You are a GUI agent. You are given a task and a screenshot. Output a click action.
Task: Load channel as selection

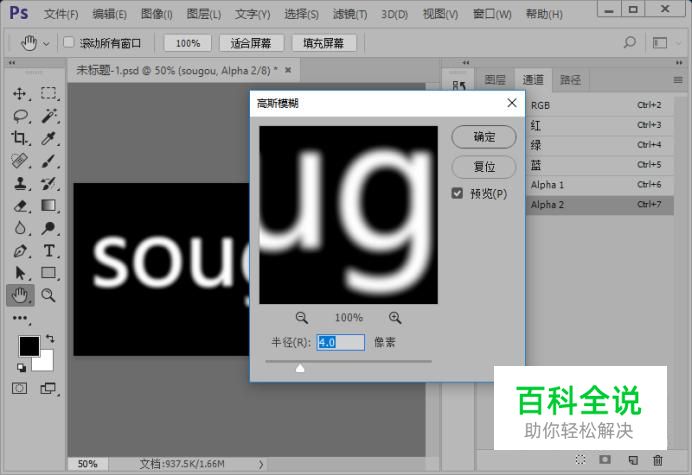(580, 460)
